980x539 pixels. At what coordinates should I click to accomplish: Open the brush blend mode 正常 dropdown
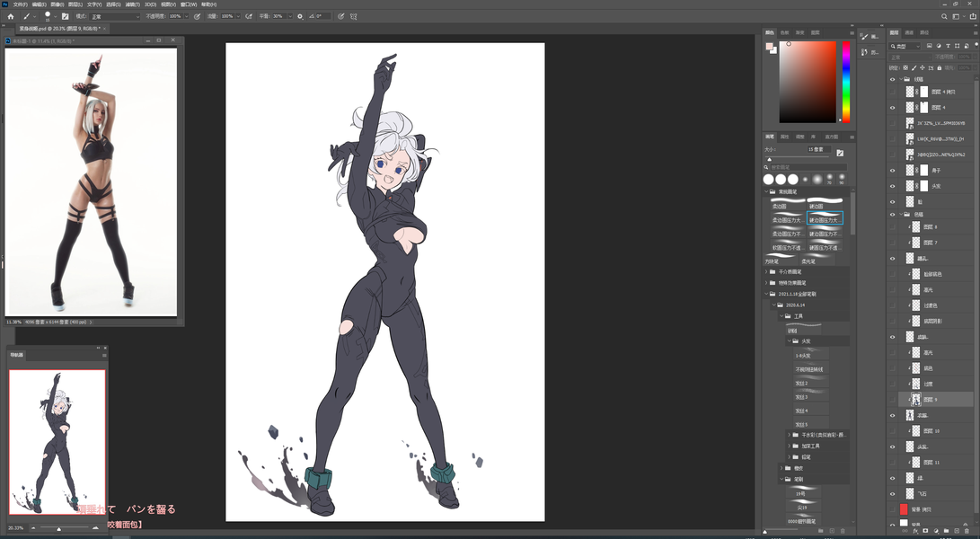pyautogui.click(x=115, y=16)
